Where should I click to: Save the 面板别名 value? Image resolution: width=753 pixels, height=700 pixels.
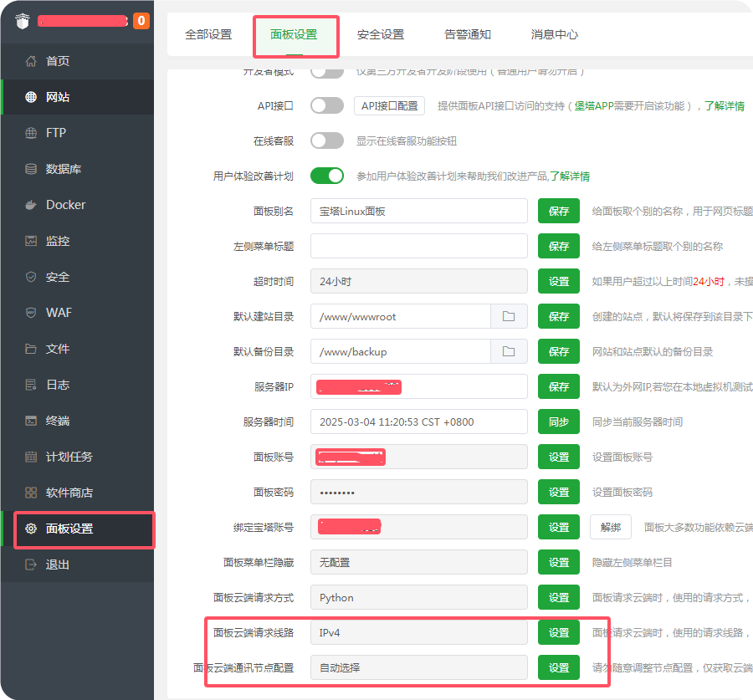tap(559, 211)
